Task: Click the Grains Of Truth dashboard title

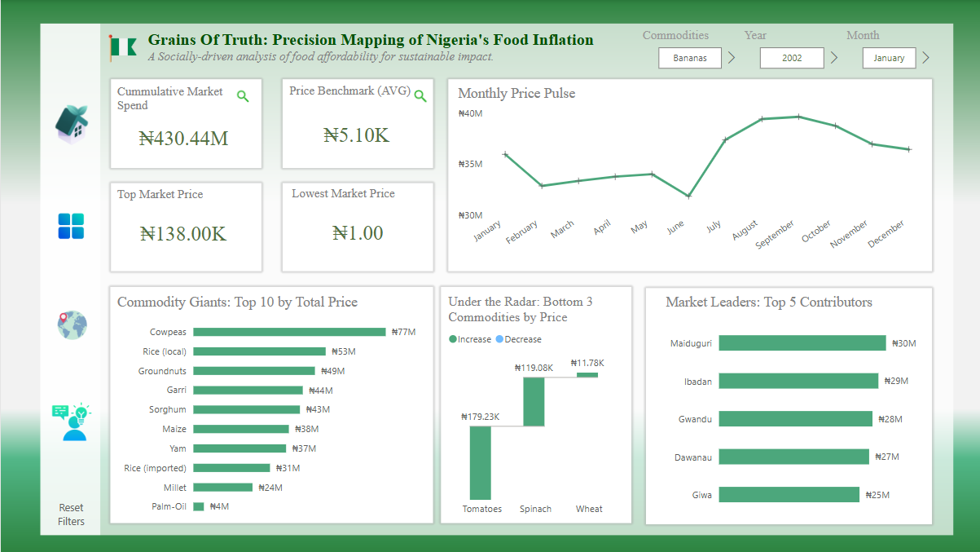Action: 371,40
